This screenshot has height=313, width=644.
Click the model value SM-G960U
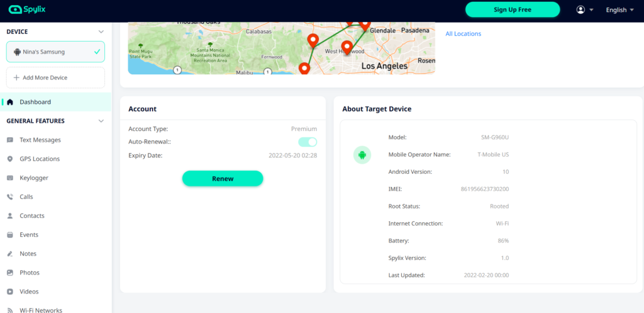point(495,137)
